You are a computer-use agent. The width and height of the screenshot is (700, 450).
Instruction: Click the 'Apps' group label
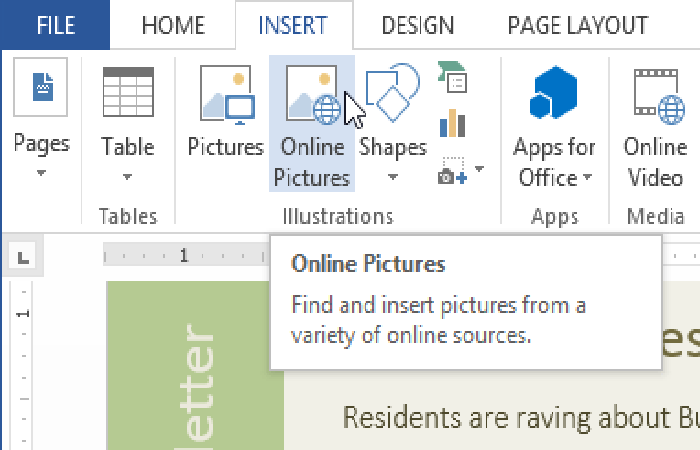[x=554, y=217]
